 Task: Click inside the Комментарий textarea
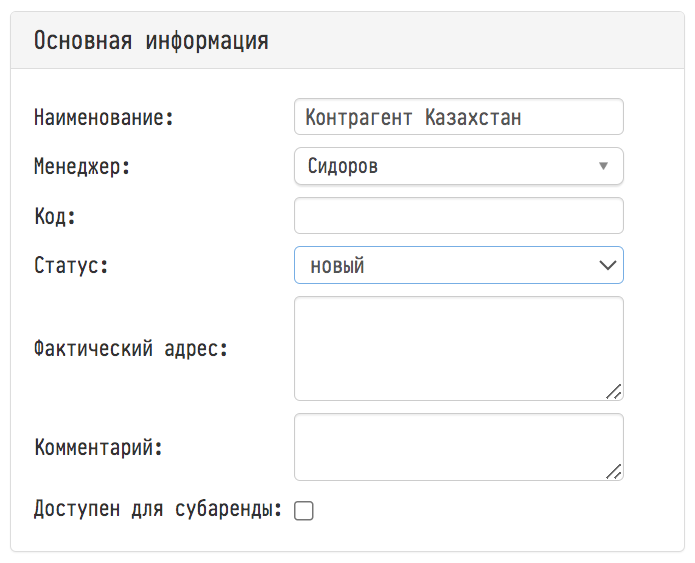(x=459, y=447)
